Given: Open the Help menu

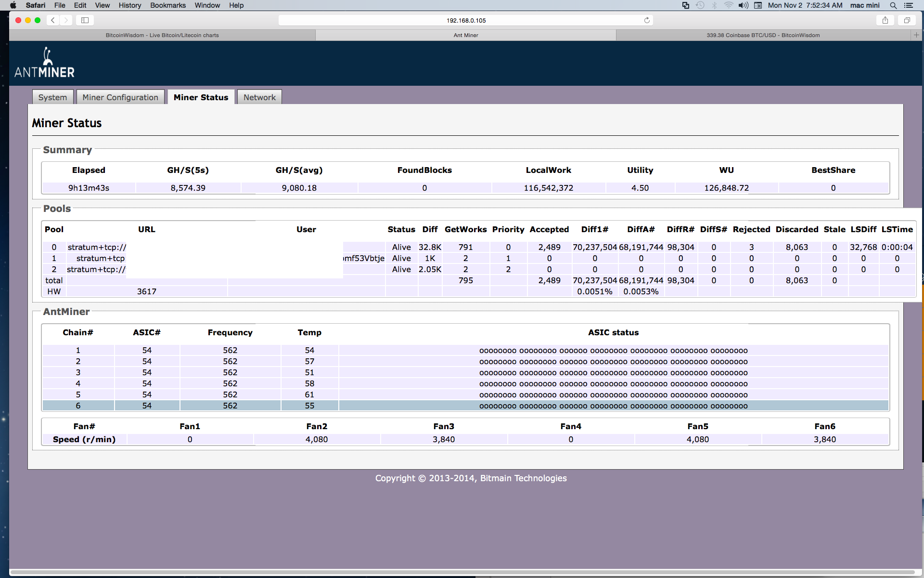Looking at the screenshot, I should tap(236, 5).
